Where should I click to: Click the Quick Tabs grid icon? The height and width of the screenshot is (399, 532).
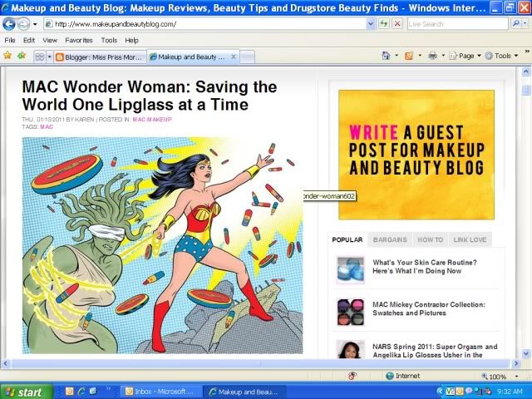coord(40,57)
